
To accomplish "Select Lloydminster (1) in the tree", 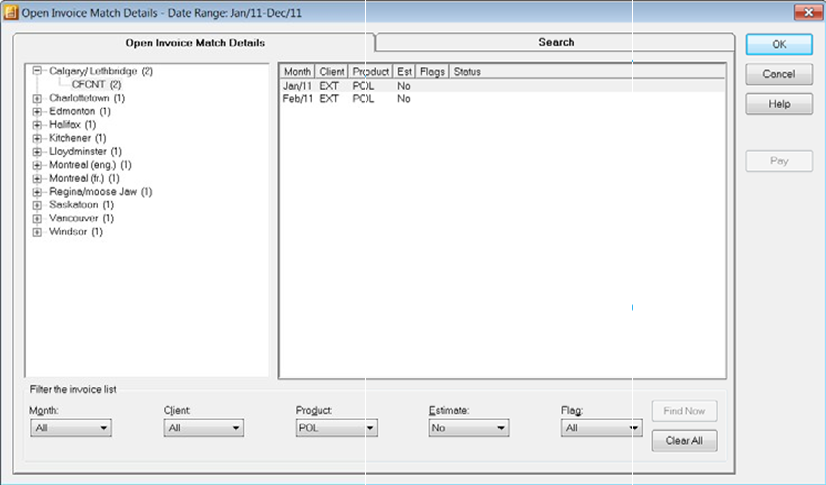I will coord(85,151).
